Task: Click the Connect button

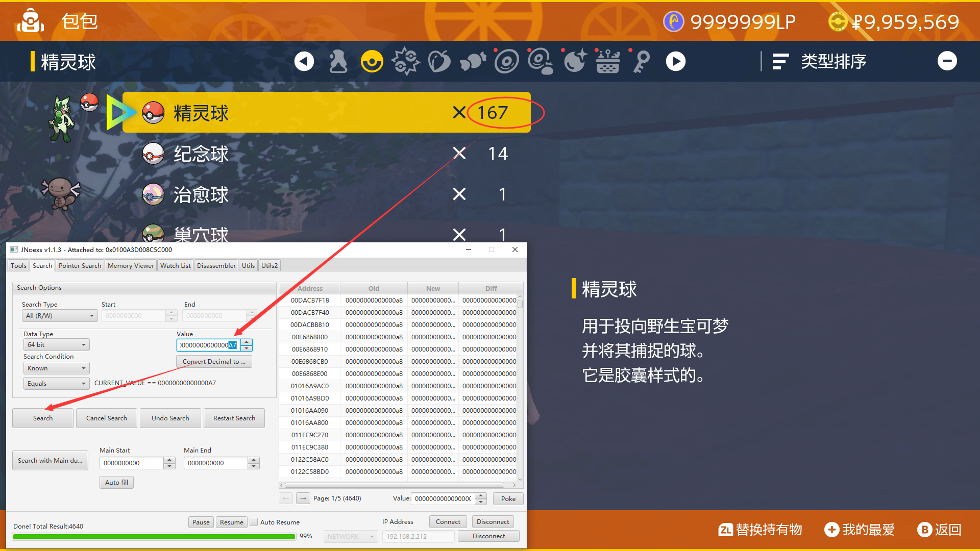Action: tap(448, 522)
